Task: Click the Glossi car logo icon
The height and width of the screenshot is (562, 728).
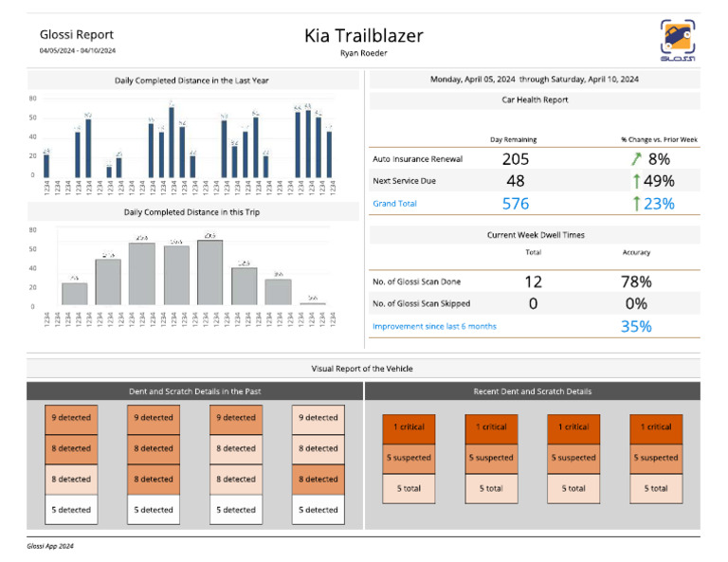Action: click(x=678, y=41)
